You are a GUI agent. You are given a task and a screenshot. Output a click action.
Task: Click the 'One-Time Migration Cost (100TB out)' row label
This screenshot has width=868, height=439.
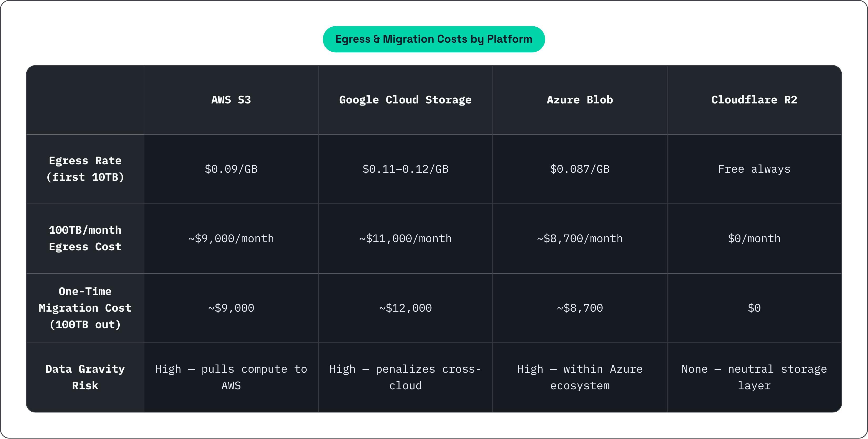[85, 308]
